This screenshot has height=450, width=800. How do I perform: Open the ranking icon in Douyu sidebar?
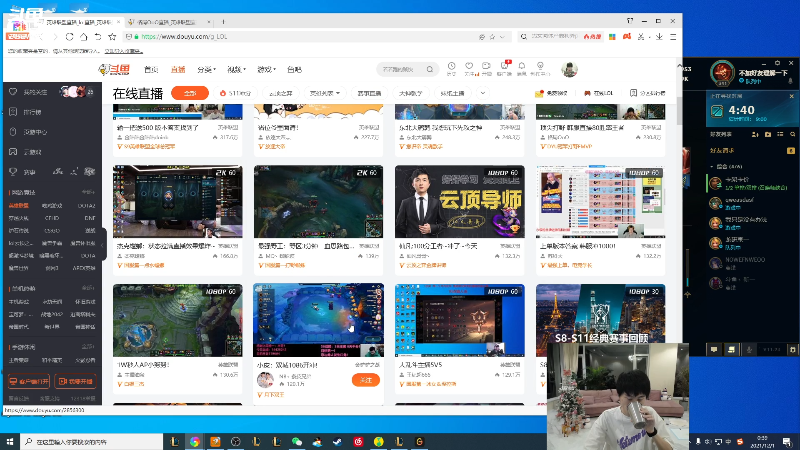click(x=13, y=112)
